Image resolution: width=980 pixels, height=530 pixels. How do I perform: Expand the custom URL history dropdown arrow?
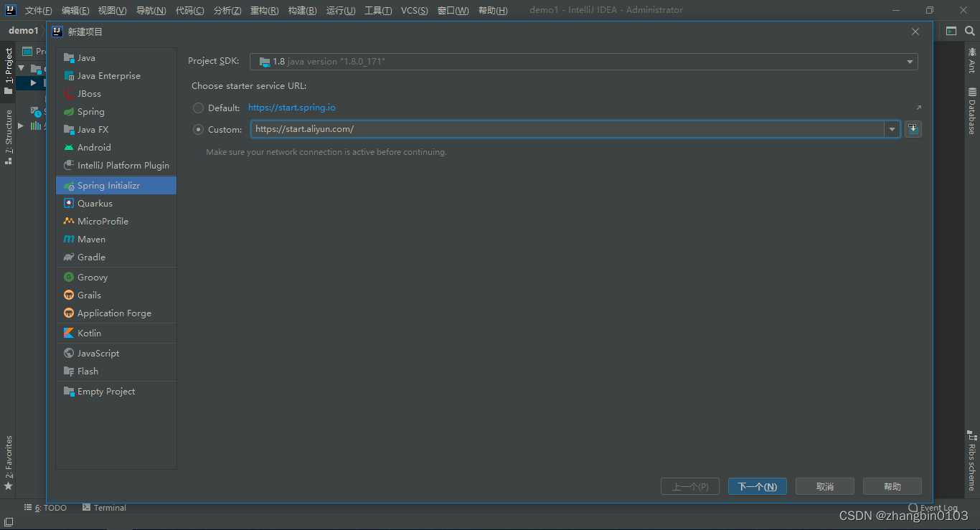[892, 130]
